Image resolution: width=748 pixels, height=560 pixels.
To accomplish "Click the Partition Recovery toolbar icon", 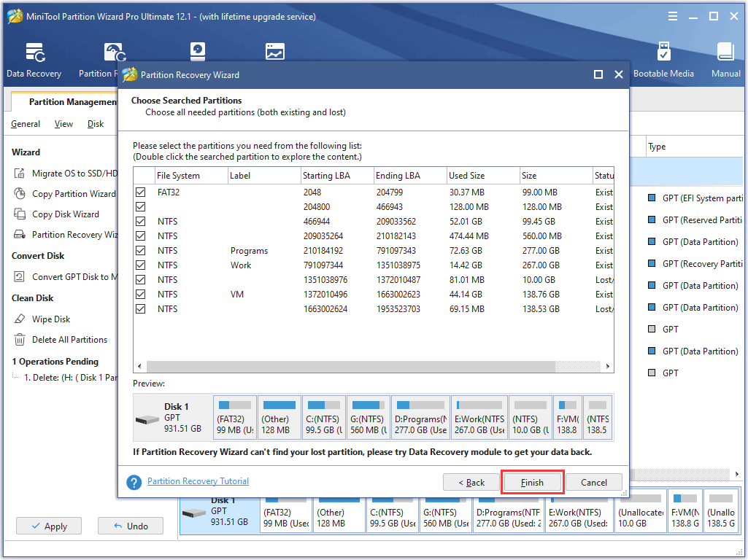I will 114,53.
